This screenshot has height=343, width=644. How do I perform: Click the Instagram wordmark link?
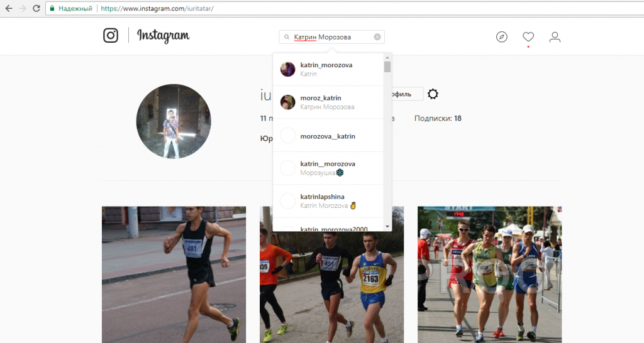point(163,36)
